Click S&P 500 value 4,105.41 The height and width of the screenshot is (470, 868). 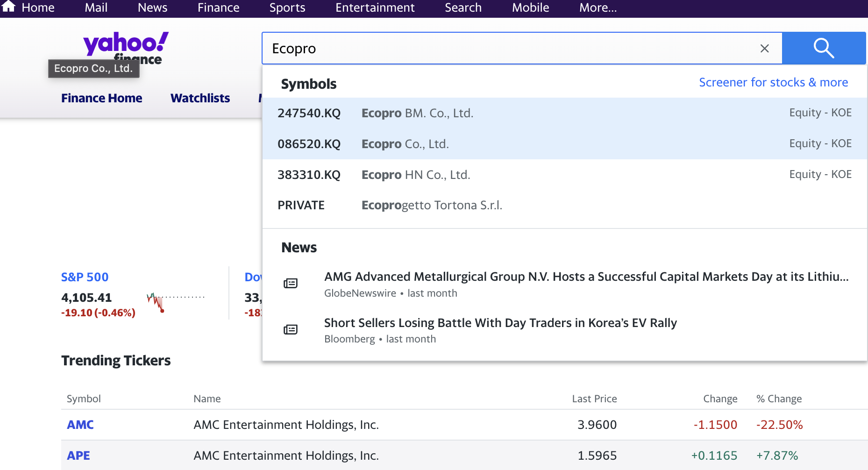click(x=86, y=298)
